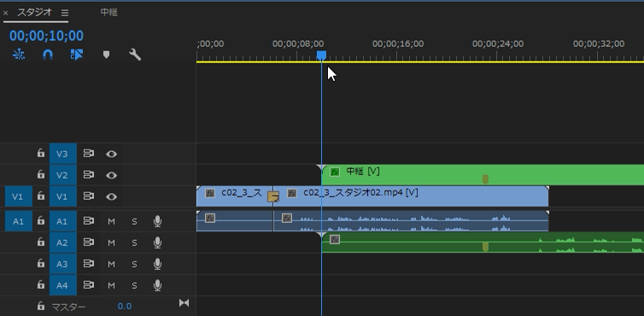
Task: Toggle lock on track A3
Action: pos(41,263)
